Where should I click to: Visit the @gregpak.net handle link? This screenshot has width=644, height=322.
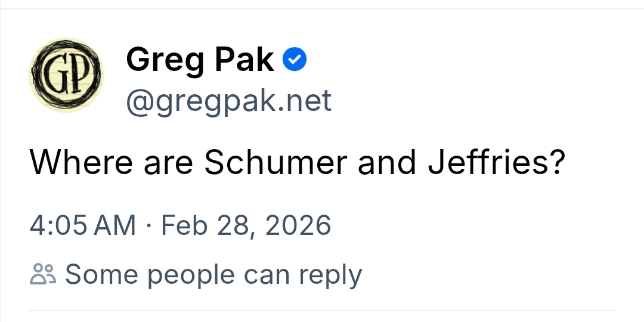click(228, 101)
